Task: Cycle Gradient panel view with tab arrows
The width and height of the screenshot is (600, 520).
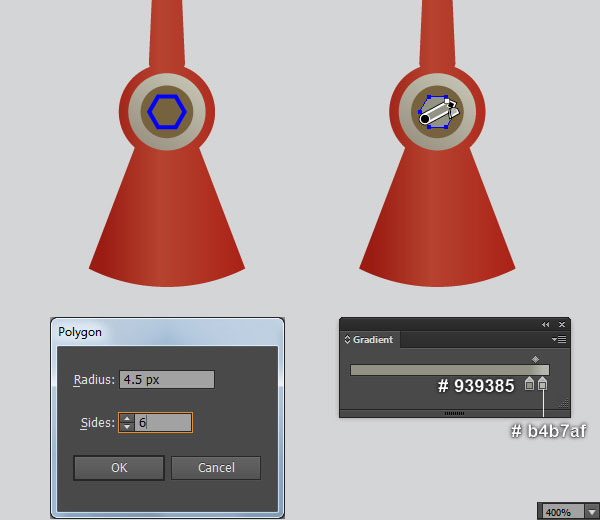Action: coord(347,339)
